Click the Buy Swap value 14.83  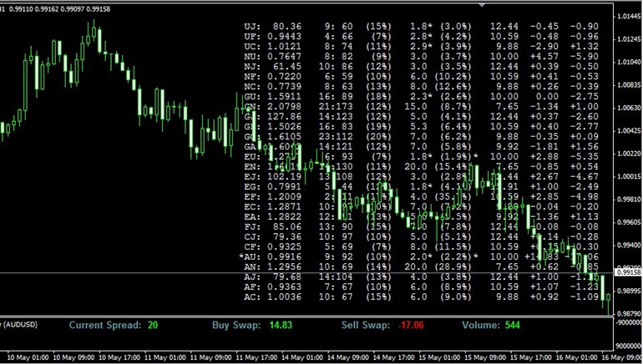click(271, 324)
